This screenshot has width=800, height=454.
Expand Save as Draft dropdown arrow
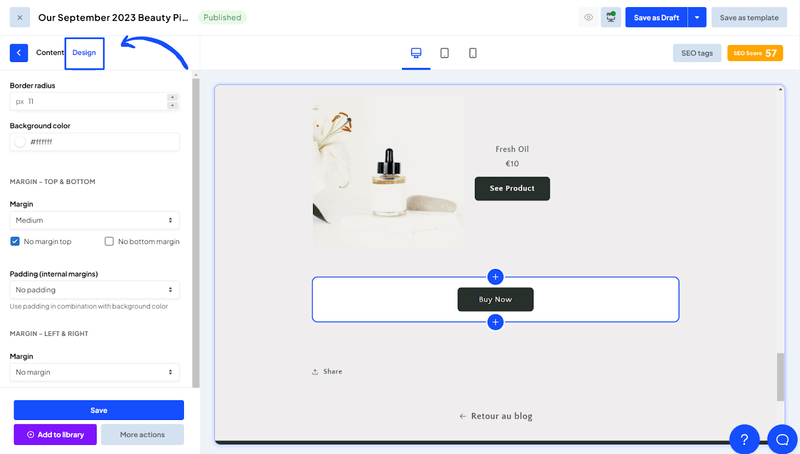[x=697, y=17]
